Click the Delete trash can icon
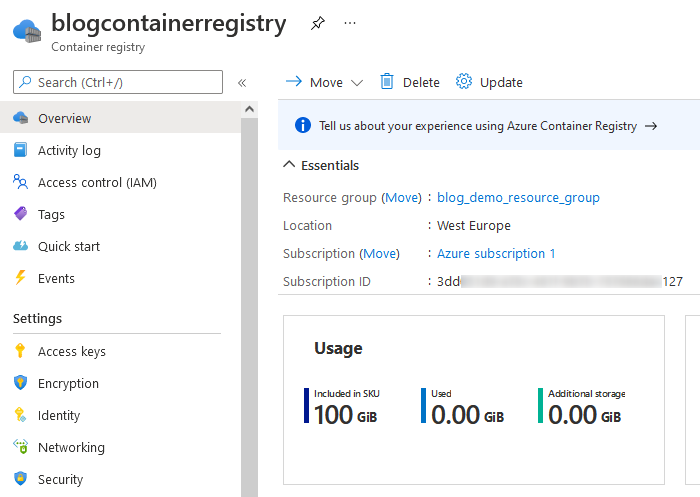 click(387, 82)
